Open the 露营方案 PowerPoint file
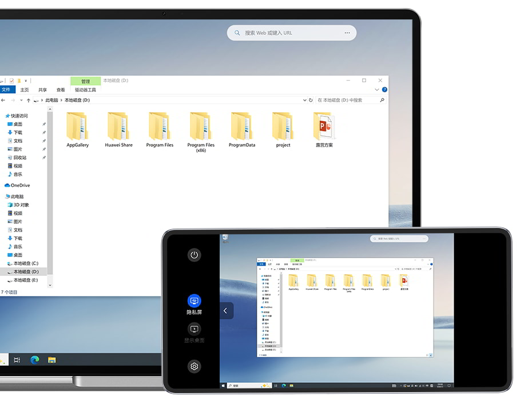This screenshot has width=532, height=400. click(x=324, y=127)
